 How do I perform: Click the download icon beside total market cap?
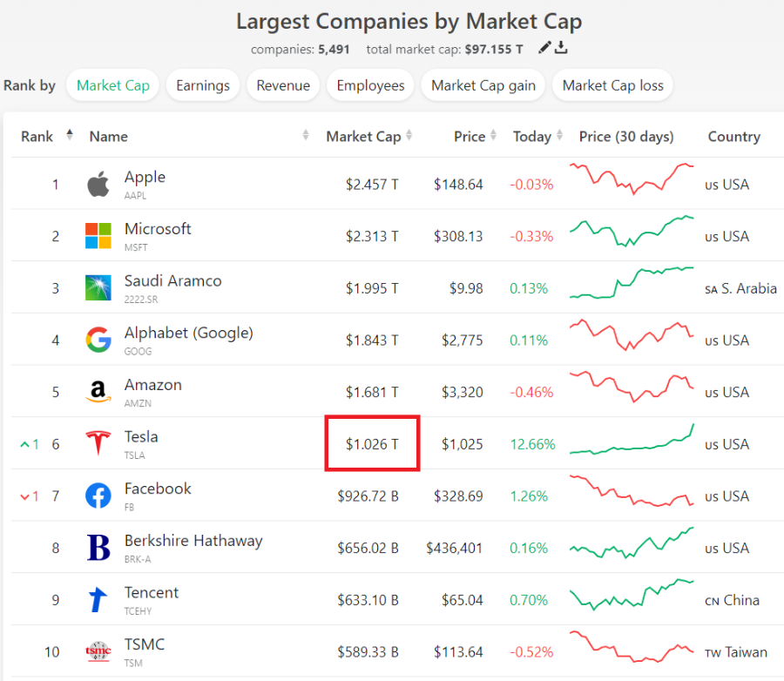pos(561,48)
